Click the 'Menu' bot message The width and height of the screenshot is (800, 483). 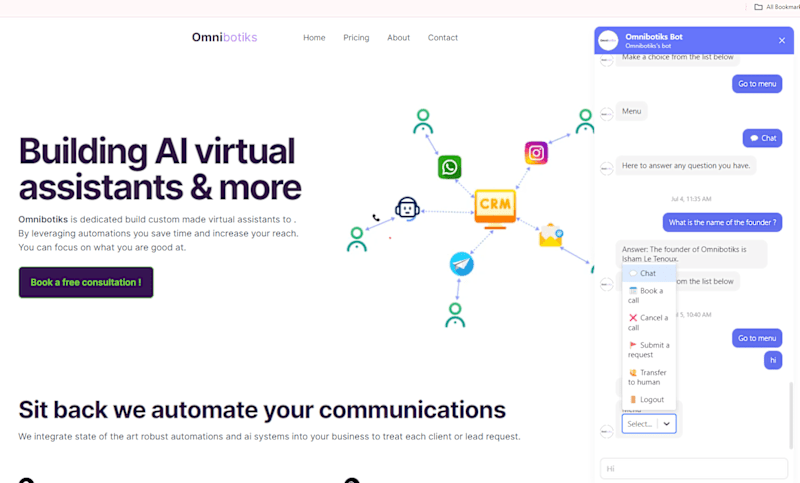pos(632,111)
